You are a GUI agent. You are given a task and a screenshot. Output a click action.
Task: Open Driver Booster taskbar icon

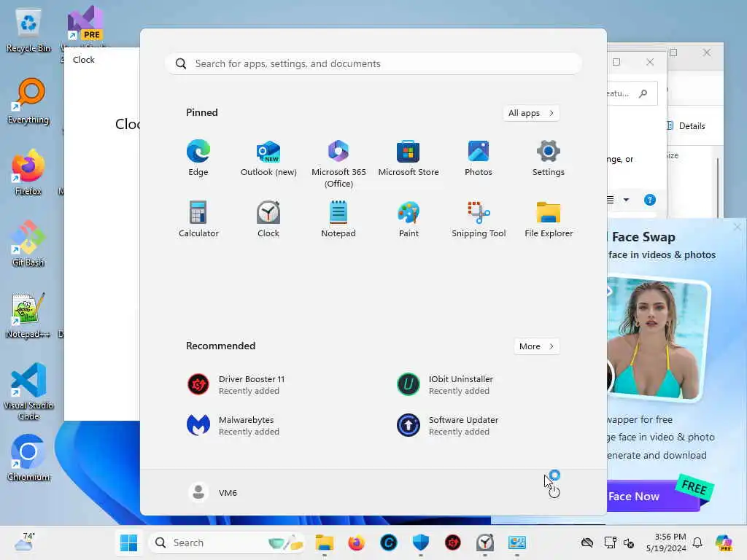tap(452, 542)
